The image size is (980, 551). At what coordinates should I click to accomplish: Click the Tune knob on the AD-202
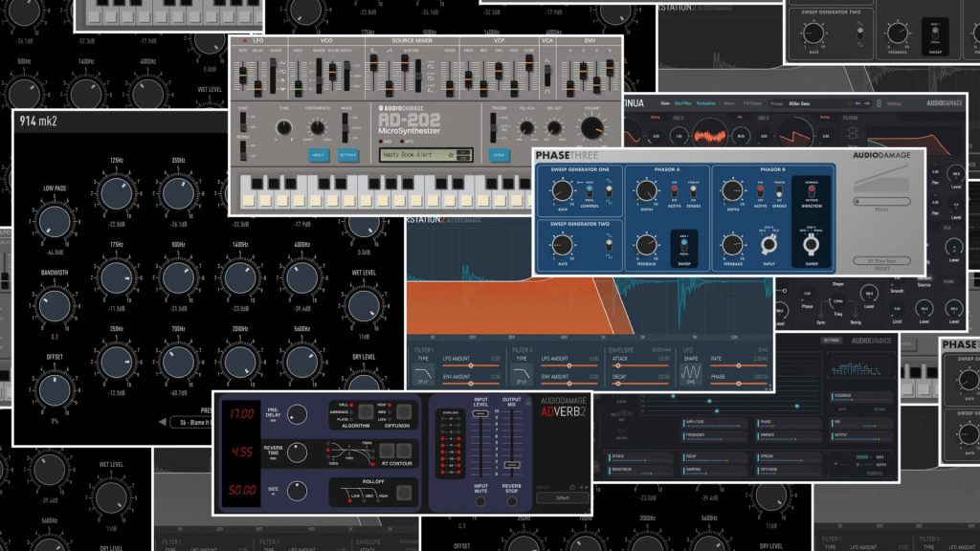283,128
